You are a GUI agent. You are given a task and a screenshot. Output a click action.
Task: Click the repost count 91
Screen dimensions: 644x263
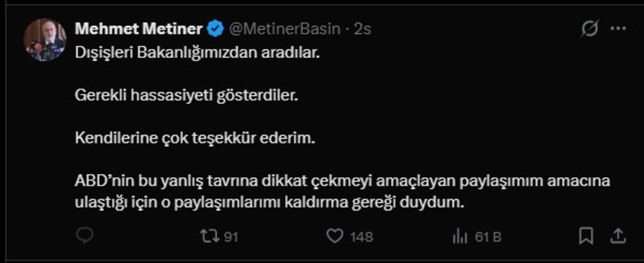[x=230, y=236]
